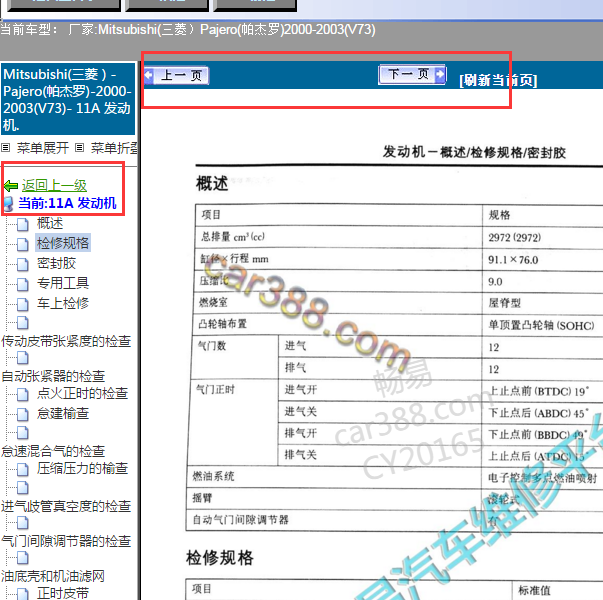Open the 密封胶 tree item
The width and height of the screenshot is (603, 600).
tap(57, 263)
